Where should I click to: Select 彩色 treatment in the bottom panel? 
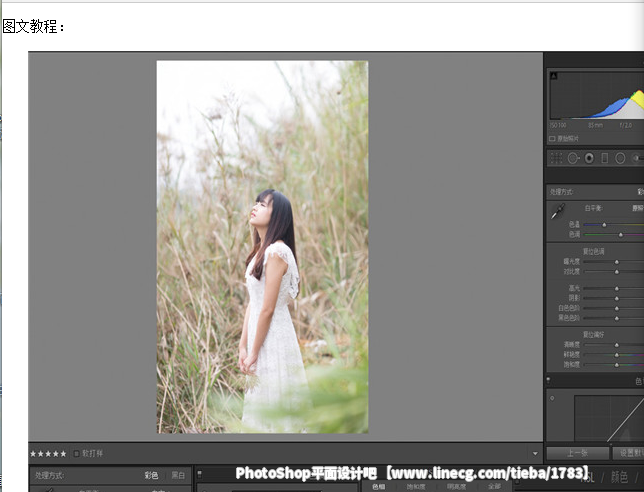(x=151, y=476)
